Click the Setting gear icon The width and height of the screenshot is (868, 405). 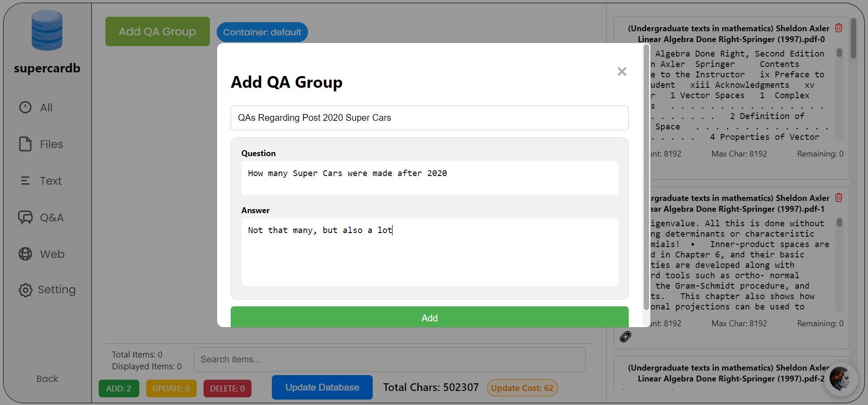pyautogui.click(x=25, y=290)
